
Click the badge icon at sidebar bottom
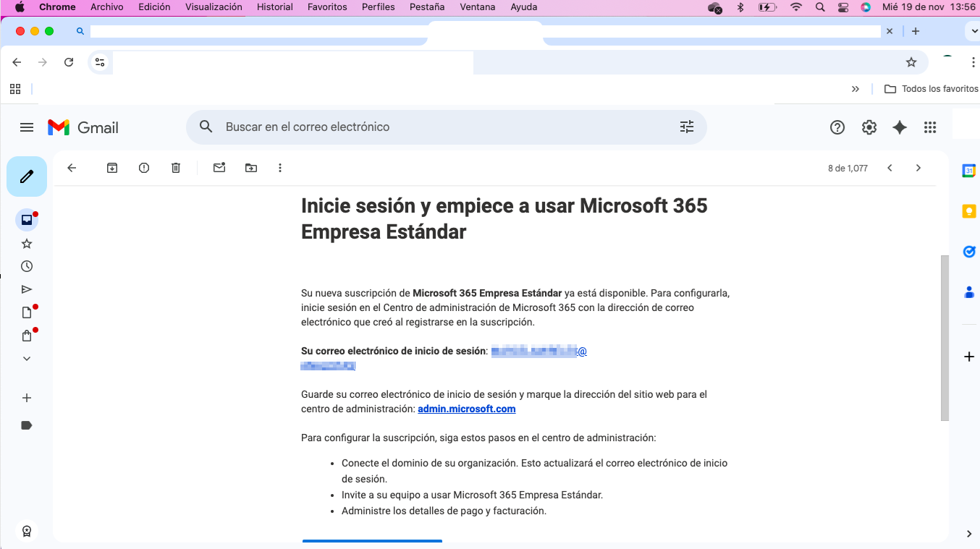[x=27, y=531]
